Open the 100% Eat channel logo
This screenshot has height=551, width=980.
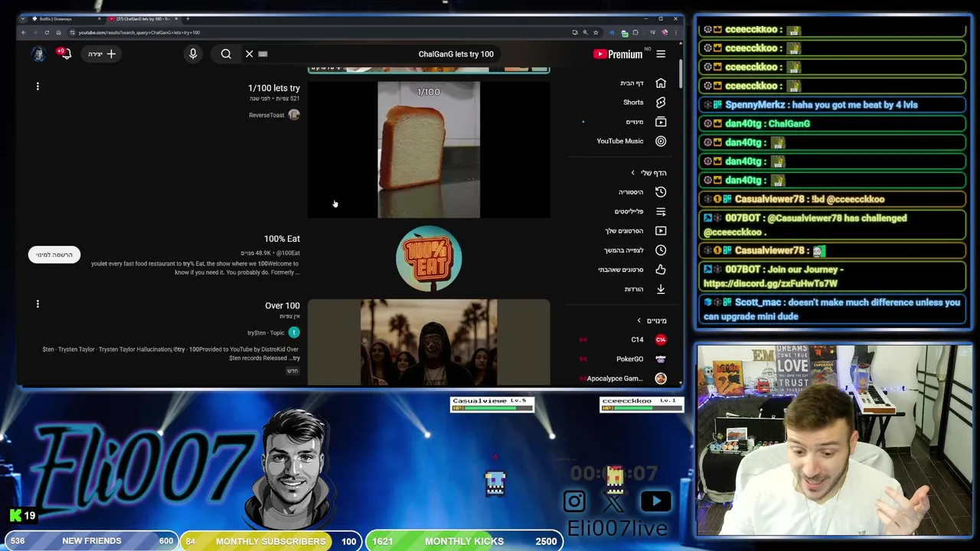(429, 259)
